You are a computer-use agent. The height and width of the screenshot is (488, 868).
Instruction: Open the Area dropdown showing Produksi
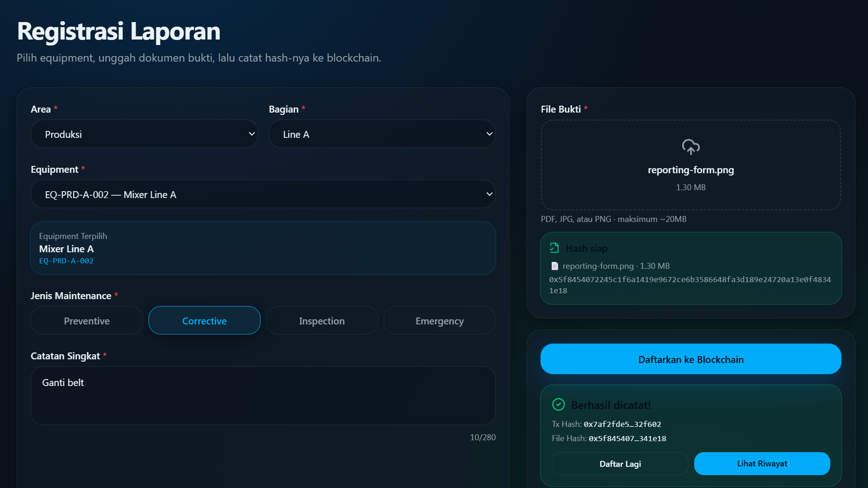[144, 134]
